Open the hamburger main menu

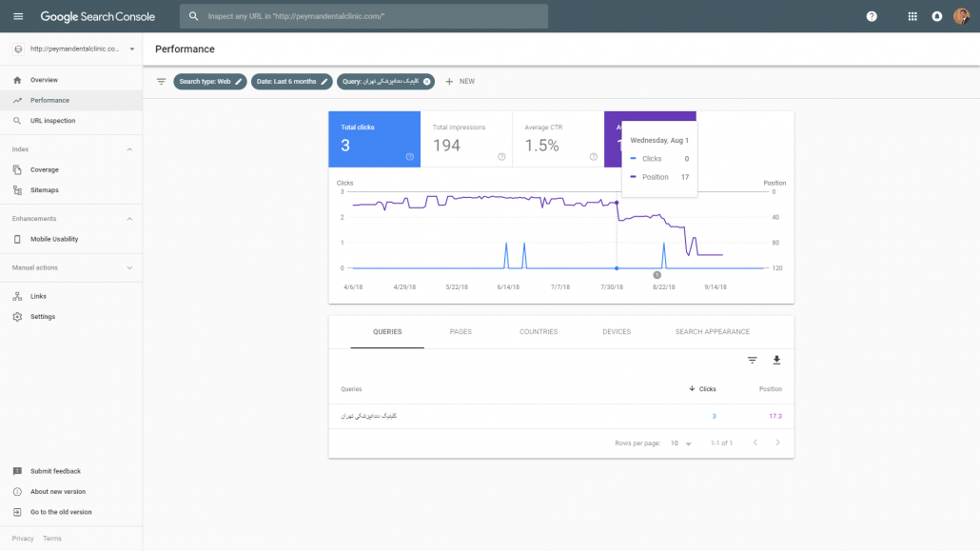pyautogui.click(x=18, y=16)
